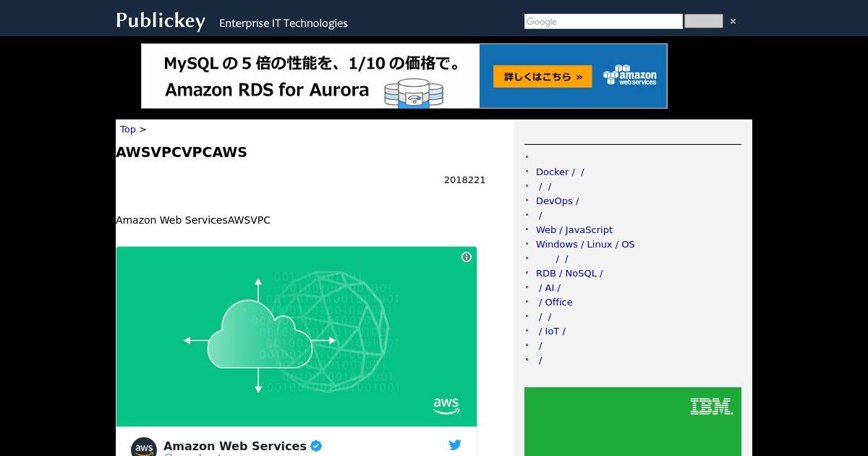This screenshot has width=868, height=456.
Task: Open the NoSQL category link
Action: (581, 273)
